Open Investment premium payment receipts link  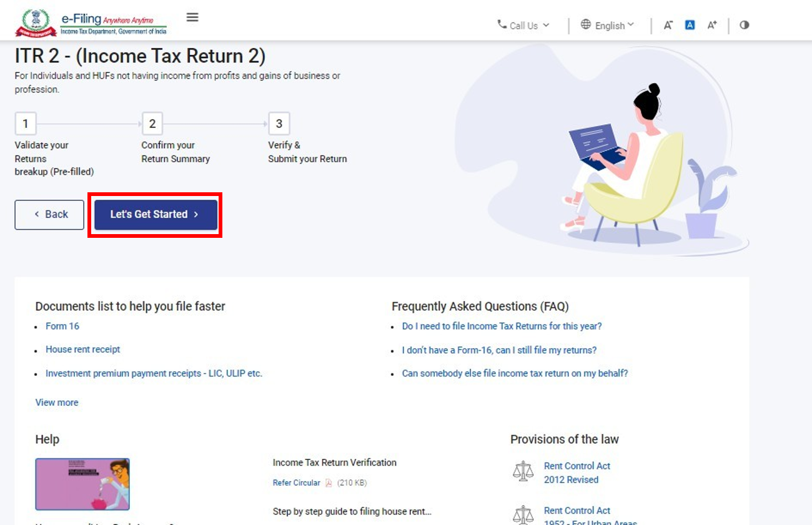(x=154, y=373)
